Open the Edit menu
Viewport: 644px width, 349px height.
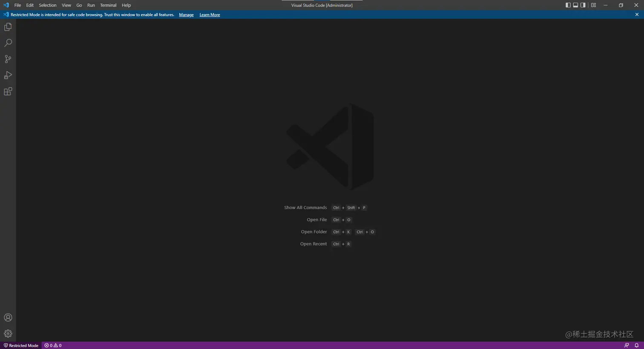[x=30, y=5]
